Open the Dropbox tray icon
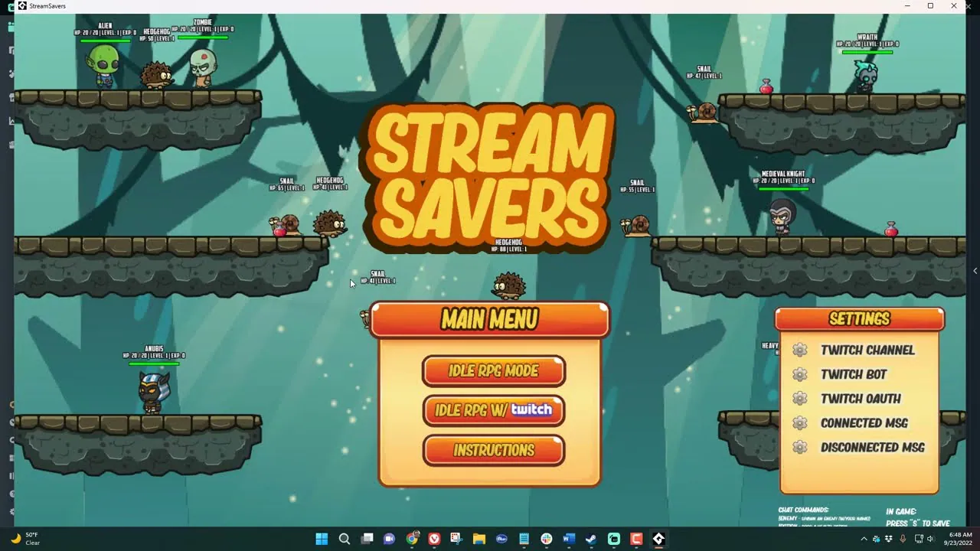The height and width of the screenshot is (551, 980). point(890,539)
